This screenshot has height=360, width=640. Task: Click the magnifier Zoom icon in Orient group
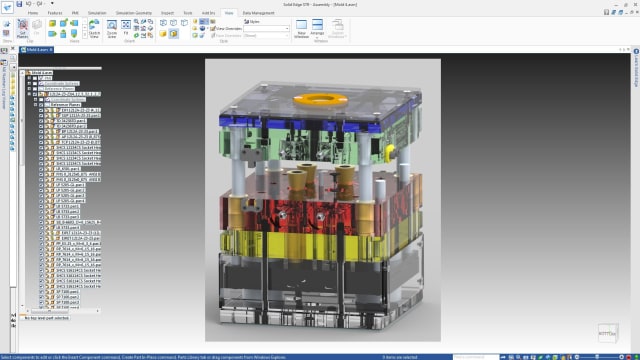(136, 22)
